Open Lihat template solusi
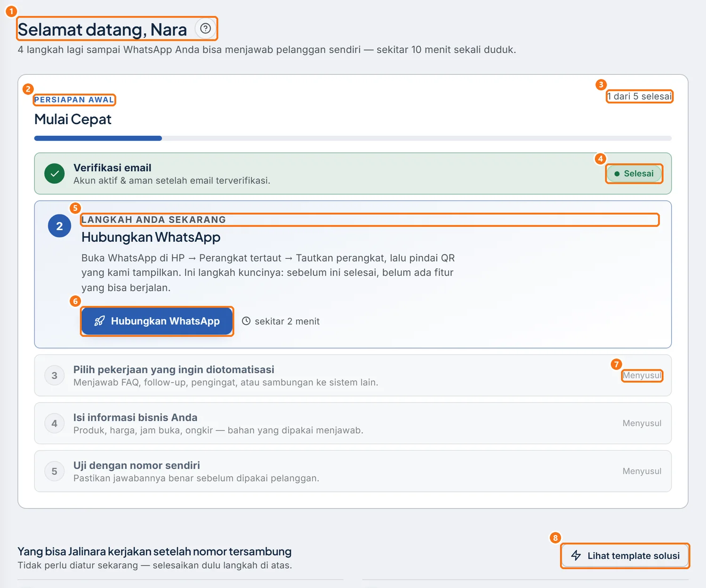706x588 pixels. [x=625, y=556]
